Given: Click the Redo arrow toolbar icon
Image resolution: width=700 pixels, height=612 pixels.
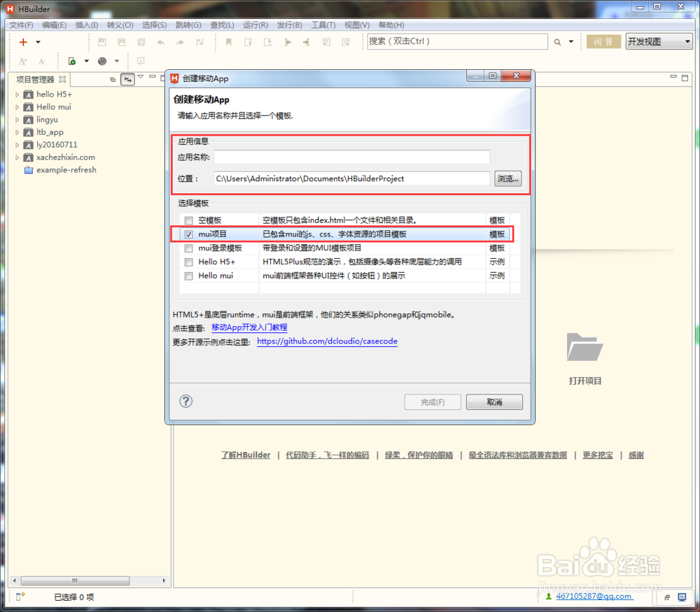Looking at the screenshot, I should [180, 43].
